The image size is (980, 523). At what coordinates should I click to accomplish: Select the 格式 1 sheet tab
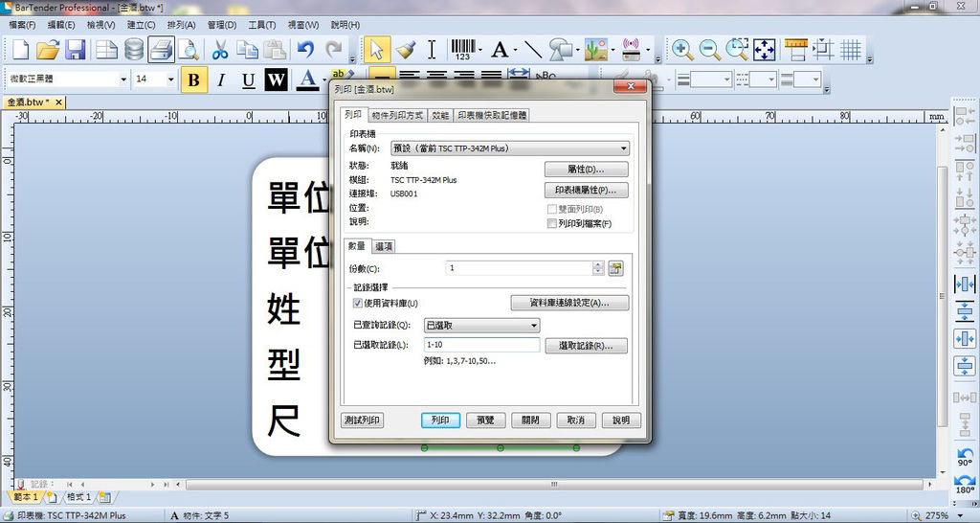click(79, 497)
